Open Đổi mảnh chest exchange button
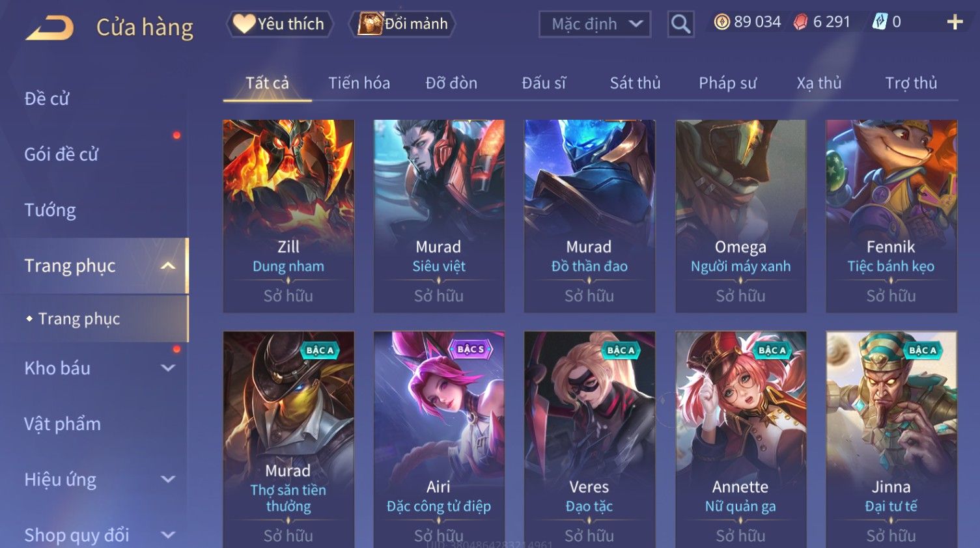This screenshot has width=980, height=548. [x=402, y=24]
